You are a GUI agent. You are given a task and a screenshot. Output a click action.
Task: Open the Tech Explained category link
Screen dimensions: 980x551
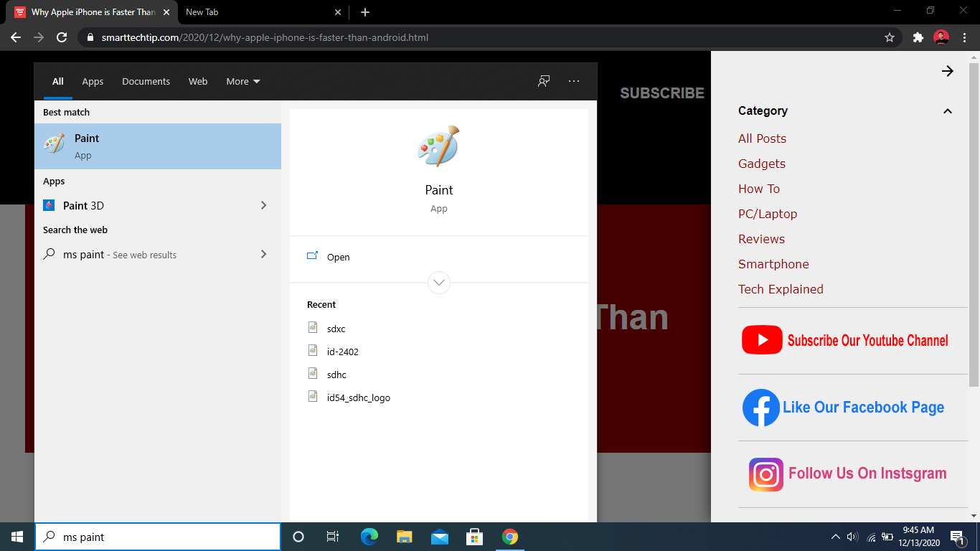pyautogui.click(x=781, y=289)
